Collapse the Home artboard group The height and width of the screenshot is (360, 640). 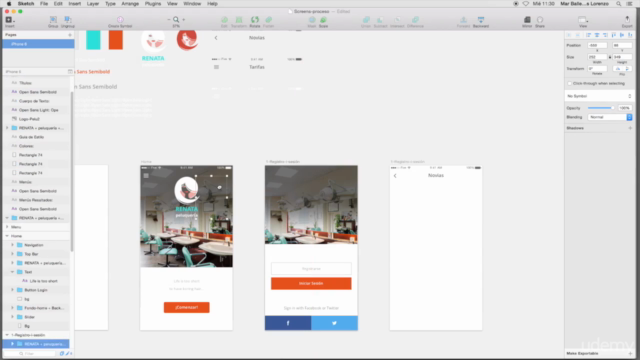7,236
